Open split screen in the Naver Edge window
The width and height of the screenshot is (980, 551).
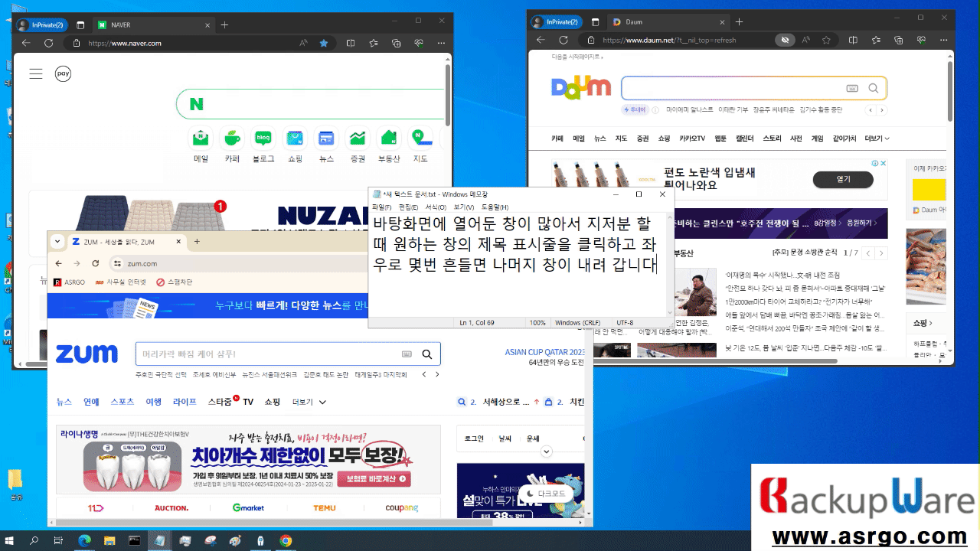point(351,44)
